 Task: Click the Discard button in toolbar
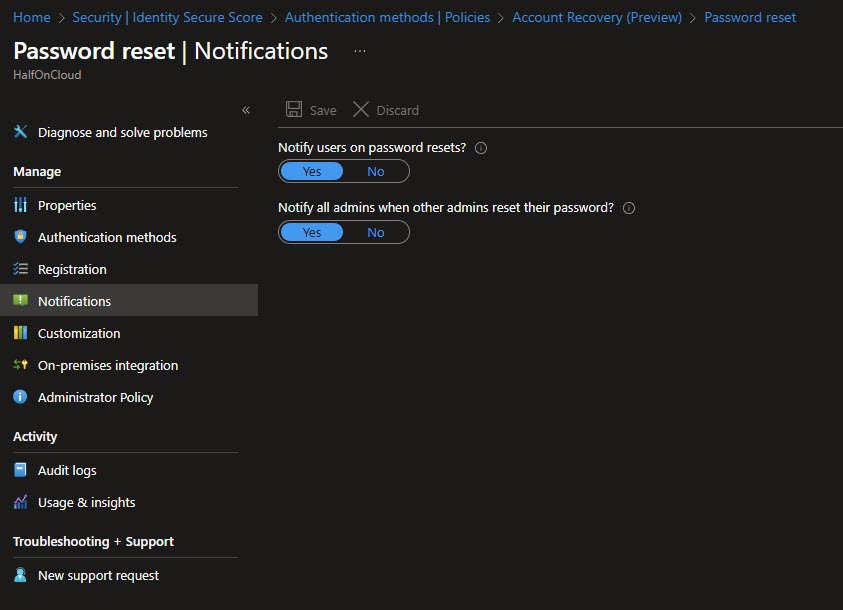(x=386, y=110)
